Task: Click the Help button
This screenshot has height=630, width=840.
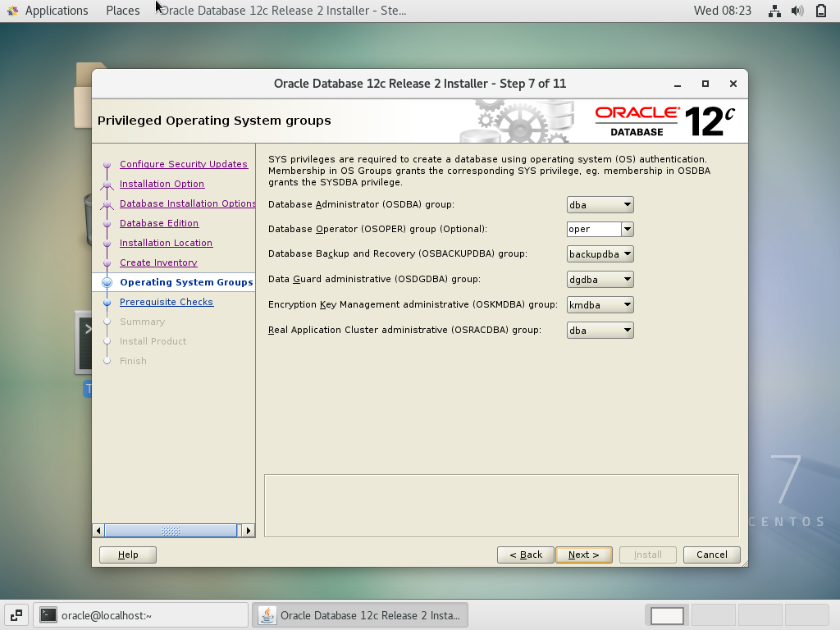Action: [128, 555]
